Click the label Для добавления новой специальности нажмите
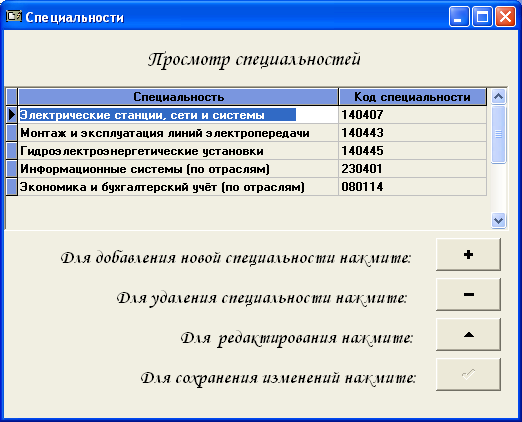Image resolution: width=522 pixels, height=422 pixels. click(x=236, y=258)
